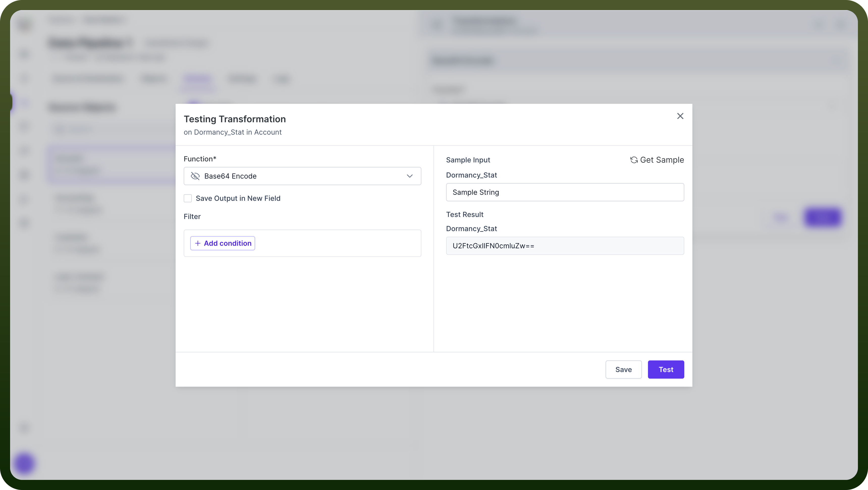Tick the Save Output in New Field checkbox
868x490 pixels.
(x=188, y=198)
